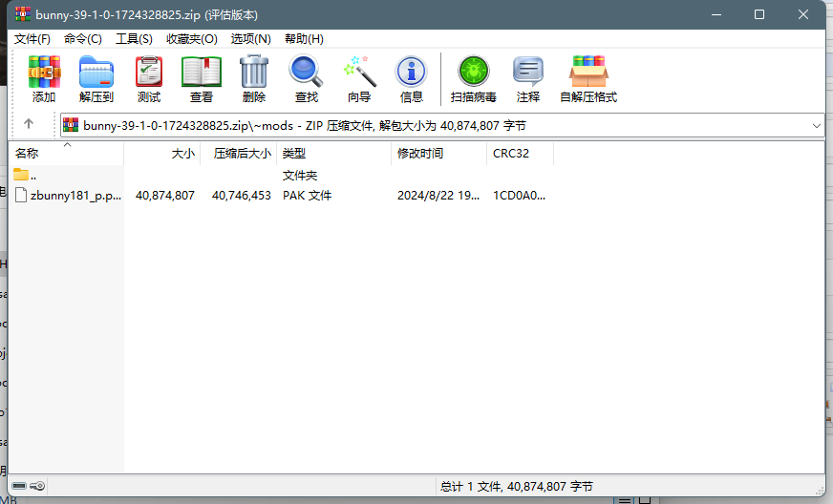Expand the address path dropdown arrow

tap(817, 126)
